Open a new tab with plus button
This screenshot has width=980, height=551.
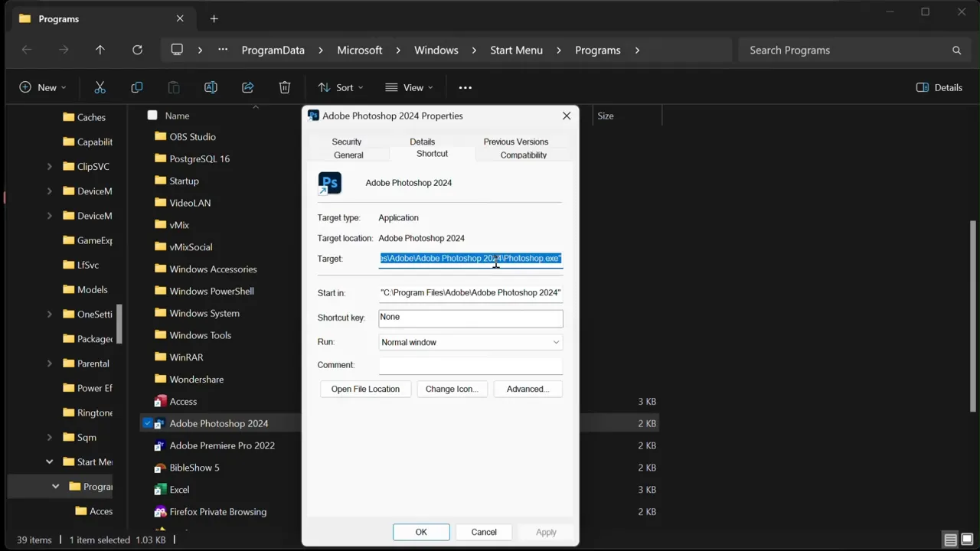point(214,18)
